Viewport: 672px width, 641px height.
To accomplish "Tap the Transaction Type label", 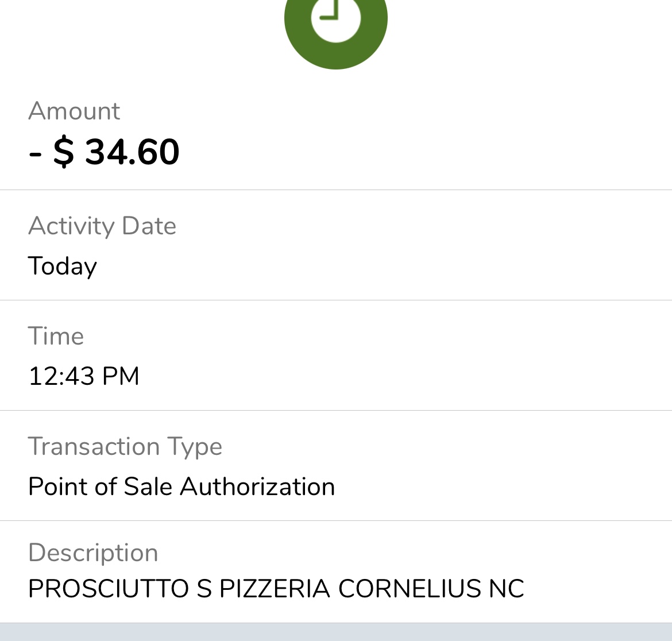I will (125, 446).
